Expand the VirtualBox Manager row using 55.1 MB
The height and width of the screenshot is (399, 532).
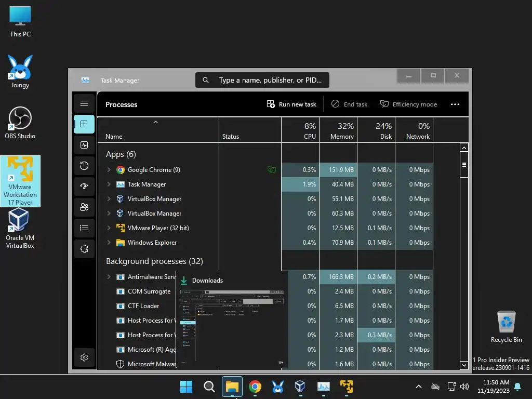click(109, 199)
